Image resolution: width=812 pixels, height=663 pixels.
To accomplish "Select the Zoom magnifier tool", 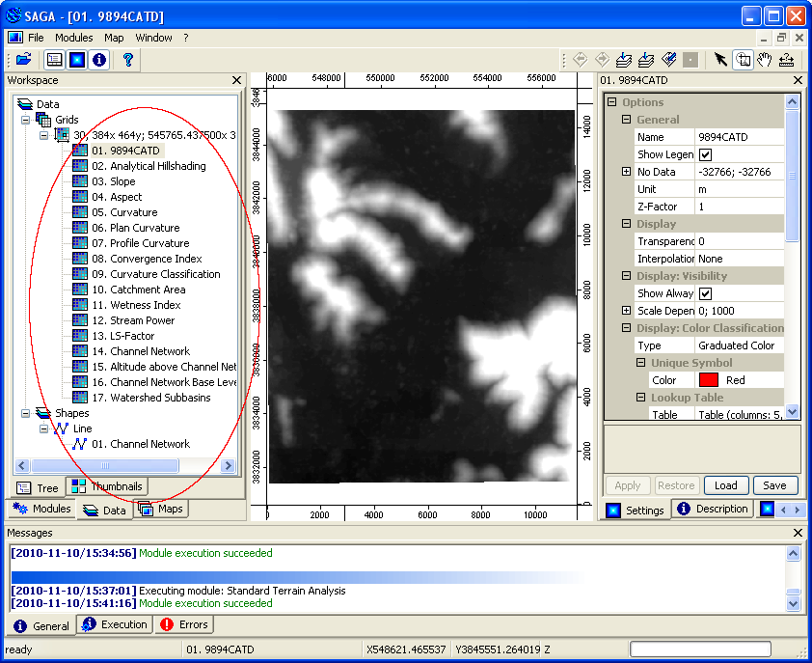I will click(743, 60).
